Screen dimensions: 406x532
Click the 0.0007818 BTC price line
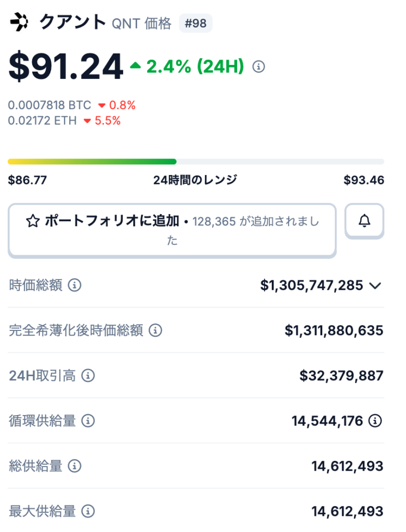click(x=49, y=105)
